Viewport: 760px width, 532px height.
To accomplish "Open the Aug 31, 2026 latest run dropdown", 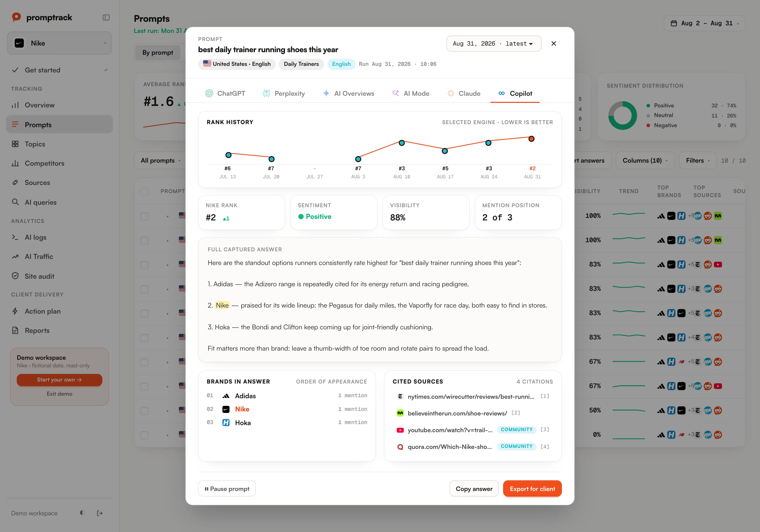I will [493, 43].
